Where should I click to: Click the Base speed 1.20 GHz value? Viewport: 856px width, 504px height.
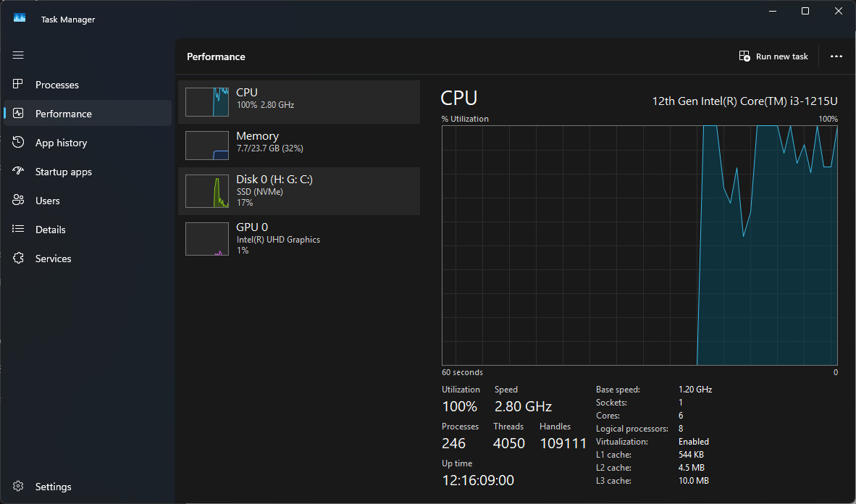tap(695, 390)
